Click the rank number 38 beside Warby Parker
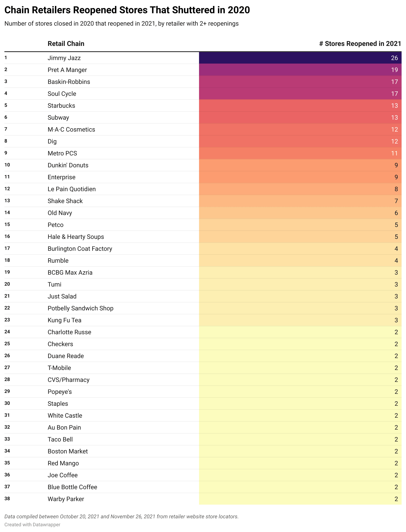This screenshot has height=532, width=406. (x=7, y=499)
